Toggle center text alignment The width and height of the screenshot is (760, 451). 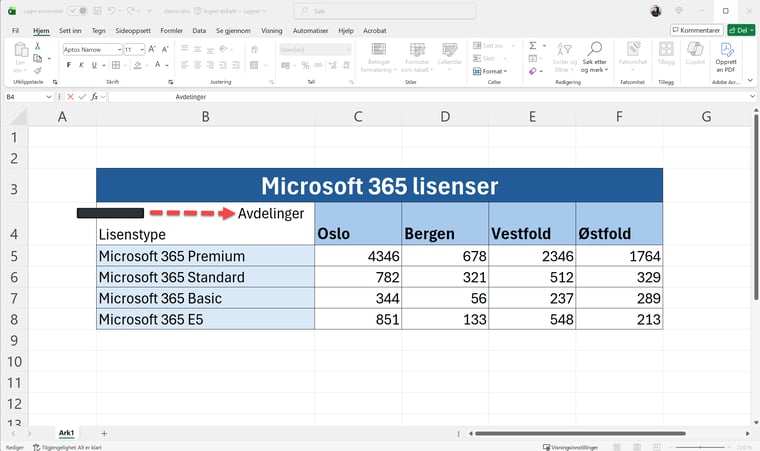(197, 65)
